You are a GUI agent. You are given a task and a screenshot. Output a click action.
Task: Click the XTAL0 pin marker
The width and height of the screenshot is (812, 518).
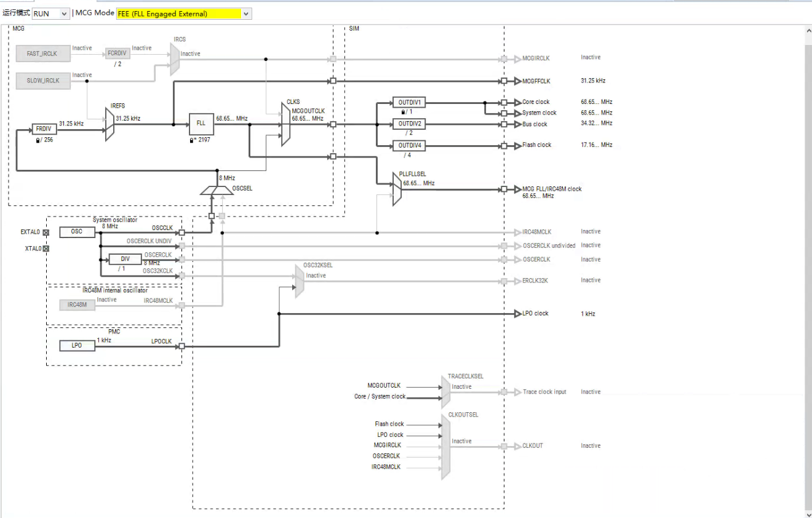coord(46,249)
